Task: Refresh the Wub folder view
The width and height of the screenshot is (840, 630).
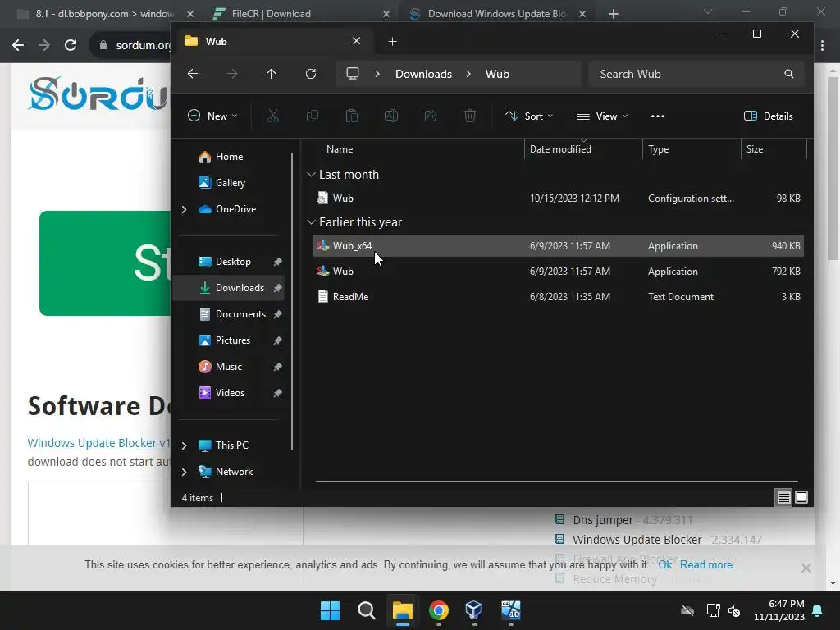Action: pos(311,74)
